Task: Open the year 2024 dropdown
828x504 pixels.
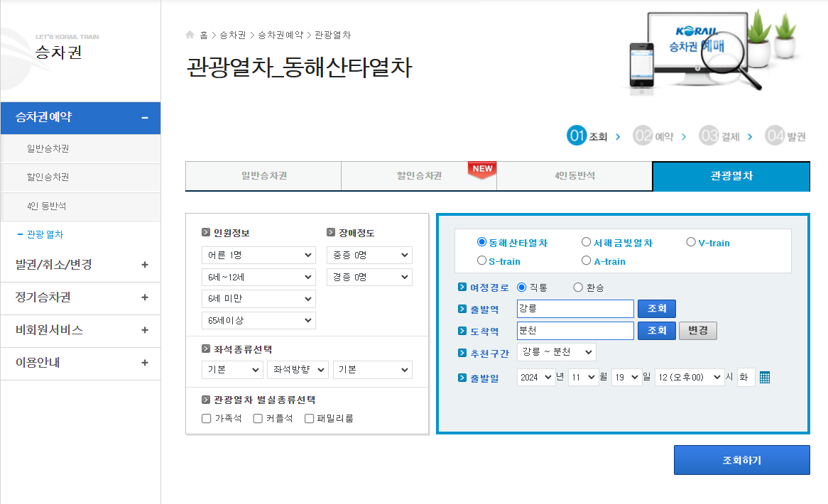Action: tap(537, 378)
